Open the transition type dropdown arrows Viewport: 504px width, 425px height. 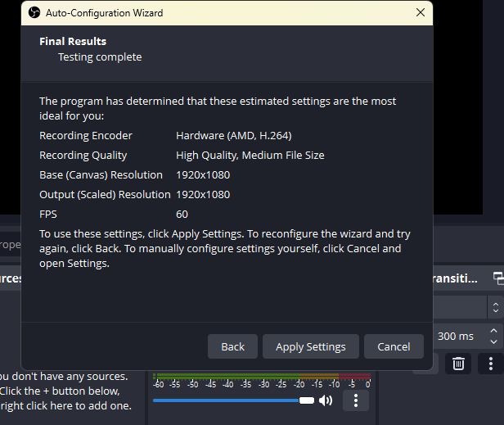[495, 307]
